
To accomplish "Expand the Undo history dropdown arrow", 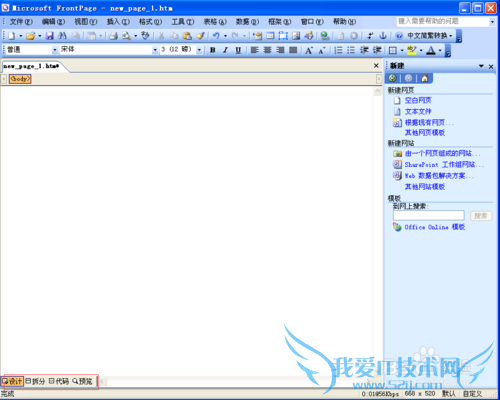I will [225, 36].
